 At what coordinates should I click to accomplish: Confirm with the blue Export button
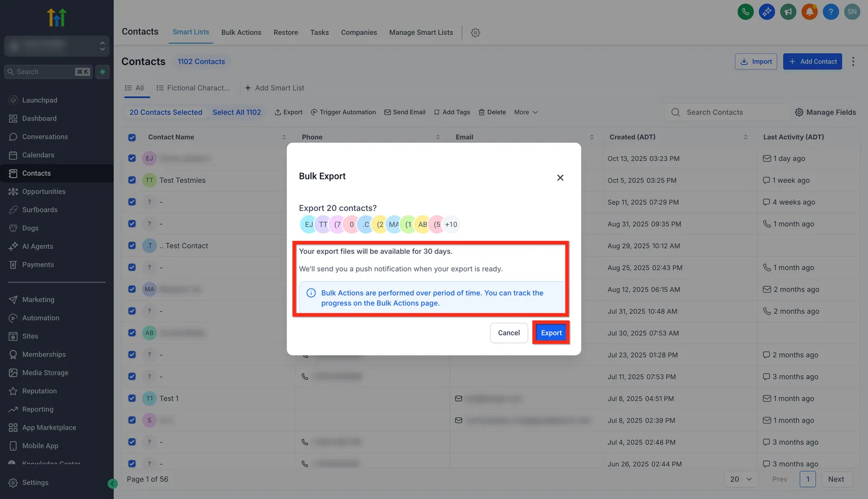tap(551, 333)
